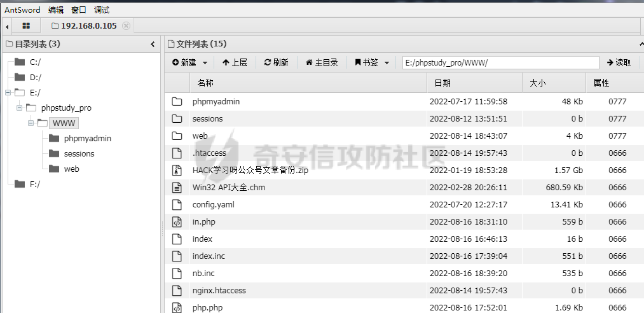Sort by the 名称 column header
Screen dimensions: 644x313
[x=308, y=83]
